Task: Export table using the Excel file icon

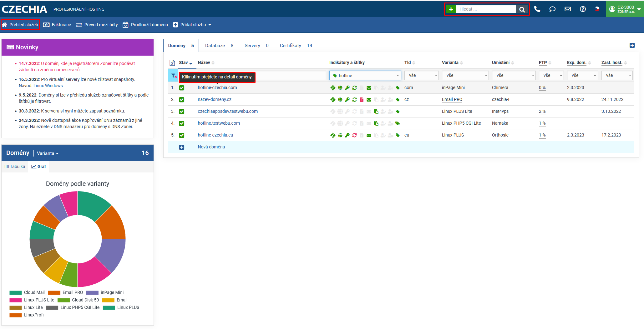Action: click(172, 63)
